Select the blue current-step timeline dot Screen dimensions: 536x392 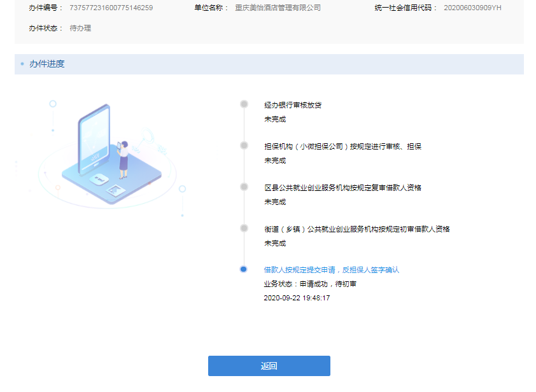(x=244, y=269)
